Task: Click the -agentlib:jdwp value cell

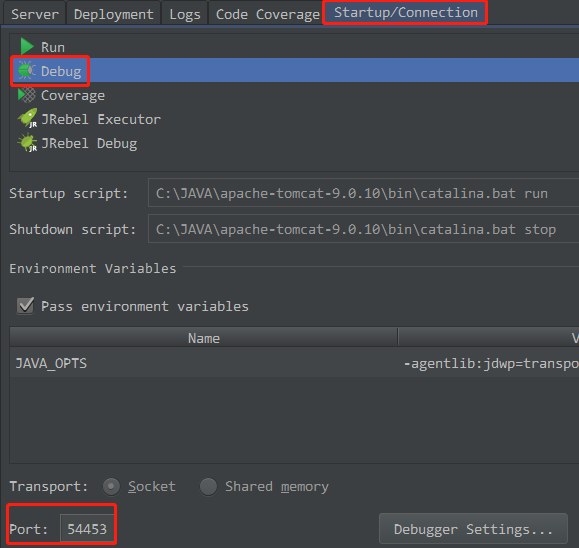Action: (489, 363)
